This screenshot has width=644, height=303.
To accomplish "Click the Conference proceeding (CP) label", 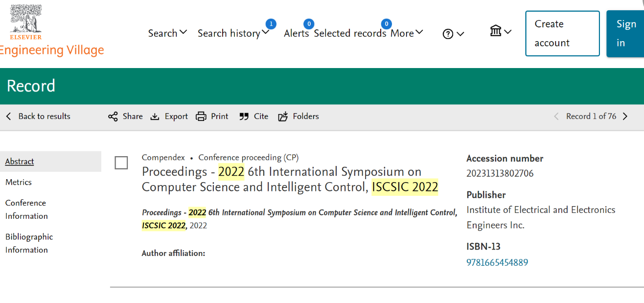I will pyautogui.click(x=249, y=158).
